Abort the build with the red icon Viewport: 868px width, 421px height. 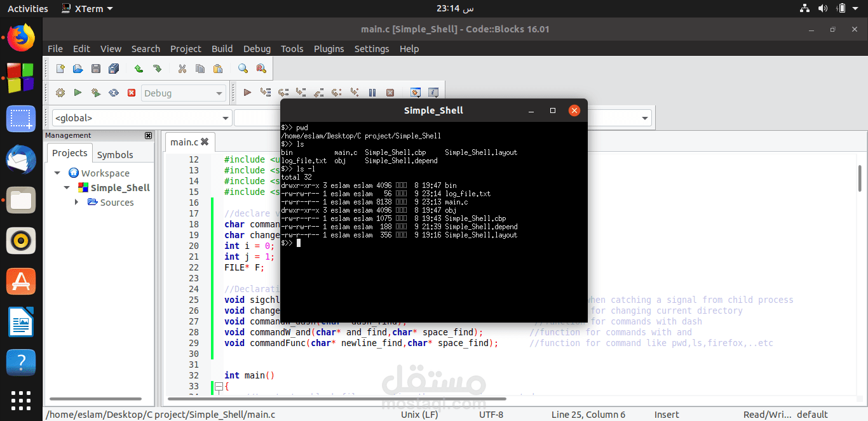132,92
